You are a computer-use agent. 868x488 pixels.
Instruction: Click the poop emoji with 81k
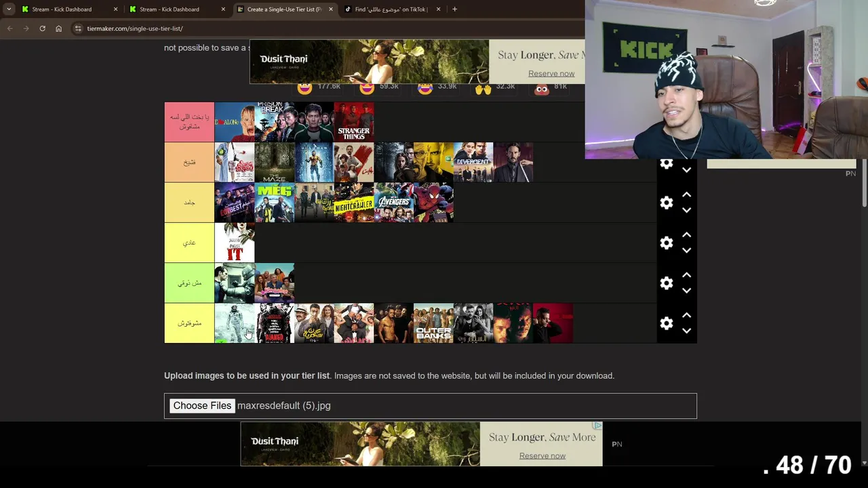[x=541, y=89]
